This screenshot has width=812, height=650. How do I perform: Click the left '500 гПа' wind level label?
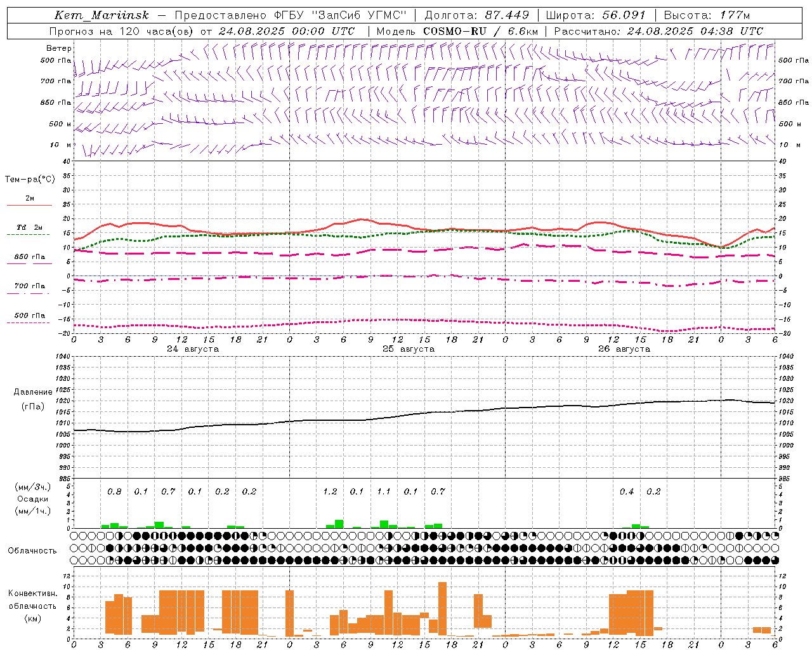[56, 60]
